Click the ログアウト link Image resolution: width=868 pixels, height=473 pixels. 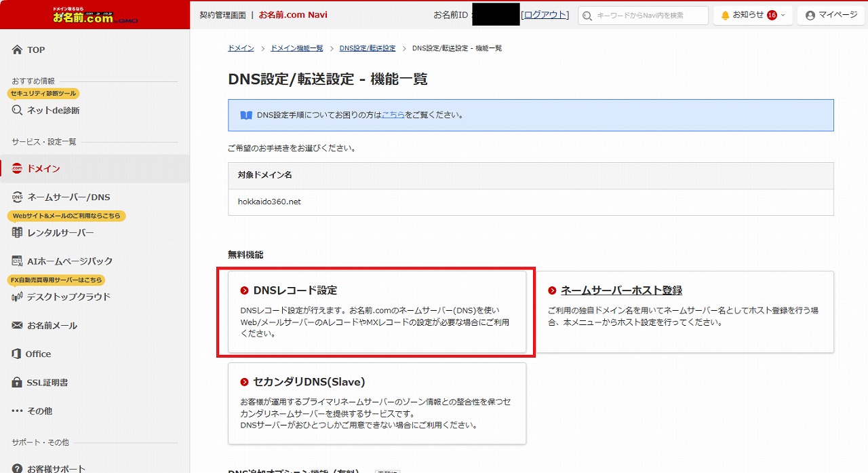click(x=545, y=15)
